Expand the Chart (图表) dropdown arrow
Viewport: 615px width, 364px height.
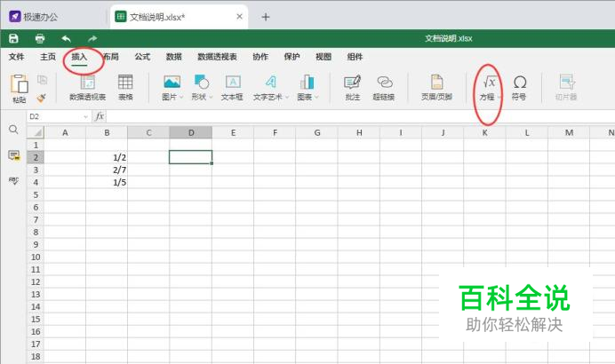316,97
